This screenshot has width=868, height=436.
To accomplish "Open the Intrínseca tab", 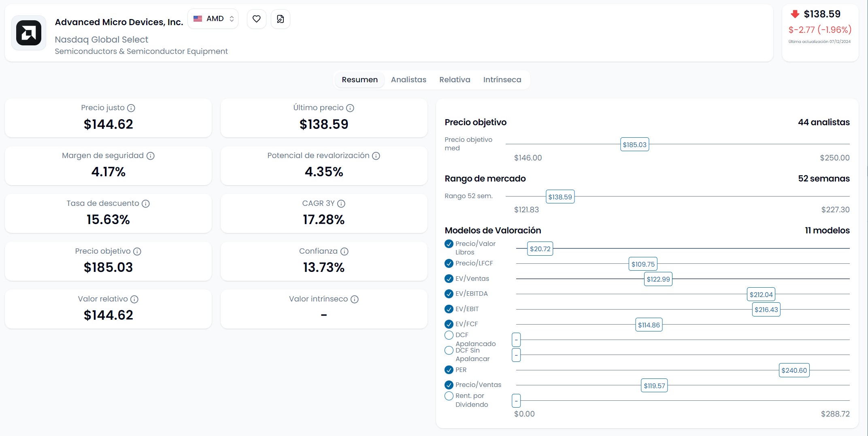I will tap(502, 80).
